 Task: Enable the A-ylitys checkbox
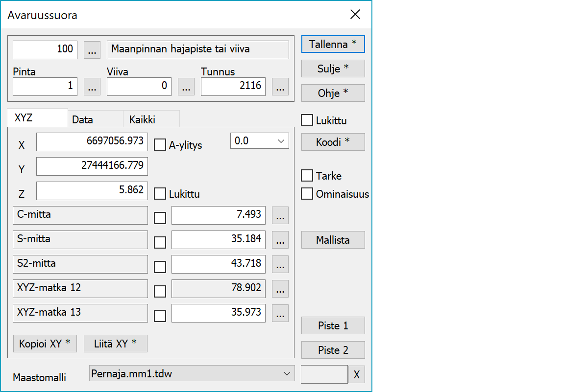[160, 145]
